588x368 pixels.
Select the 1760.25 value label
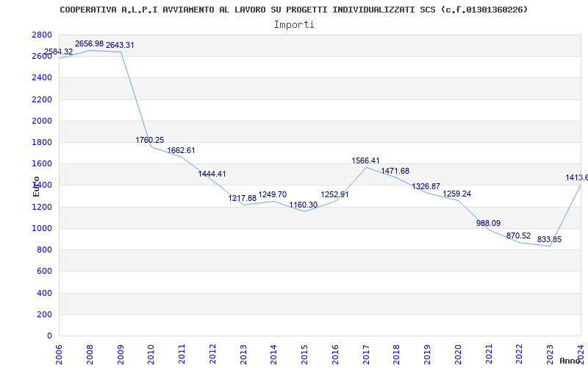(x=150, y=140)
